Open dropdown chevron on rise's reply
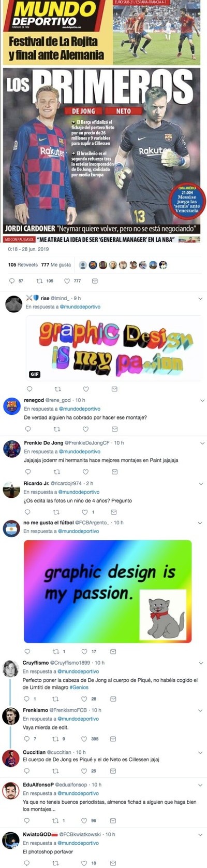Viewport: 207px width, 868px height. (x=202, y=299)
